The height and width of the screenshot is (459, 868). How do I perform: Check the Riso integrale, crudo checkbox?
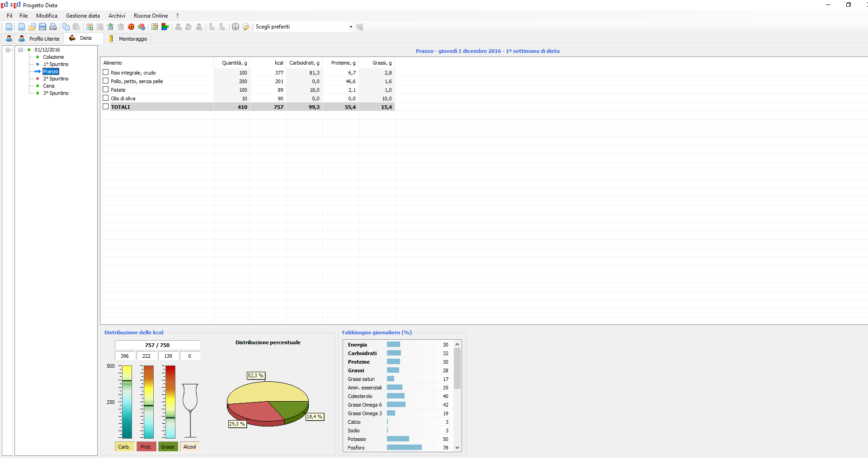(x=106, y=72)
